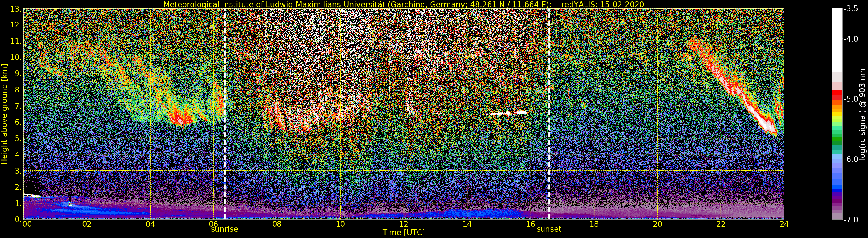Click time axis tick '04'
The image size is (868, 238).
[x=150, y=224]
